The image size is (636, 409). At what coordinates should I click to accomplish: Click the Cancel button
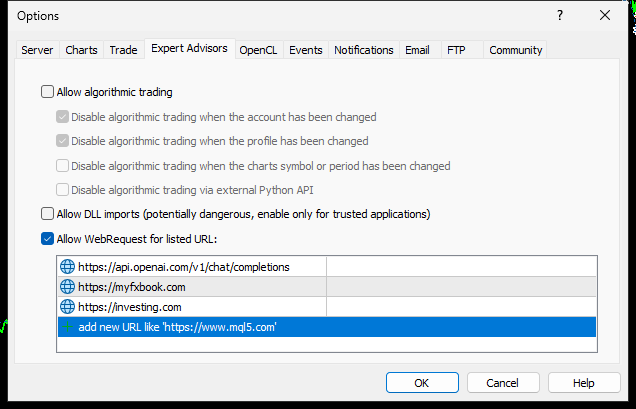[502, 382]
